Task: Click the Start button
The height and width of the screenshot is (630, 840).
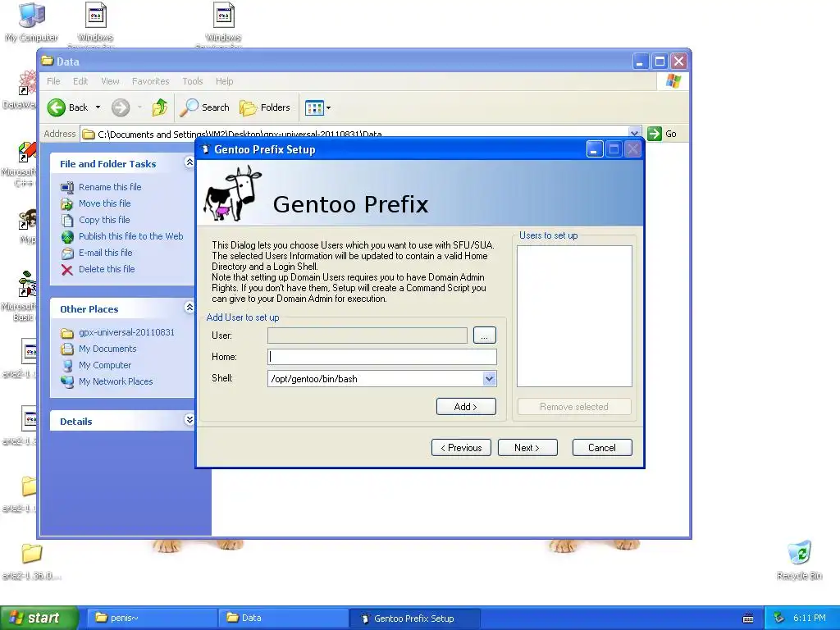Action: click(39, 618)
